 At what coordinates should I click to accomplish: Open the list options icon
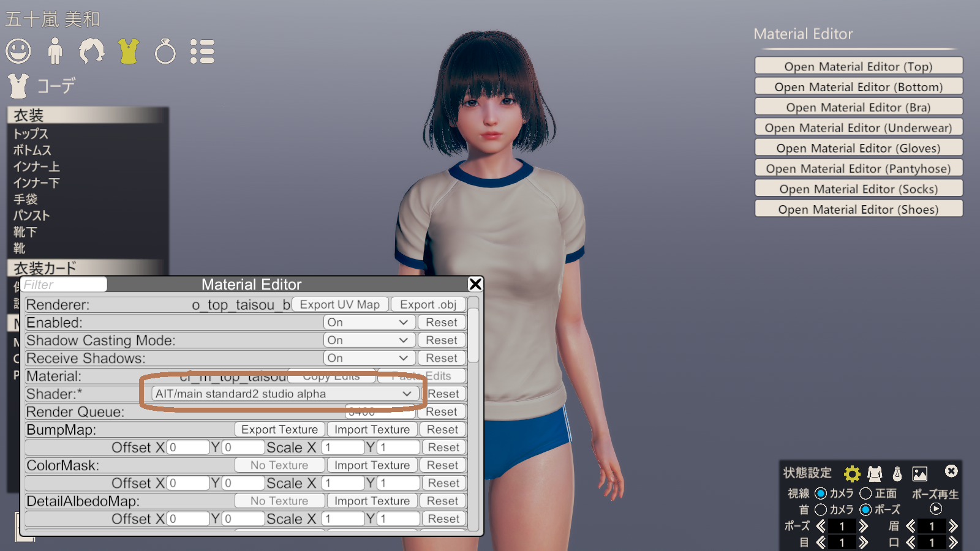pos(202,51)
